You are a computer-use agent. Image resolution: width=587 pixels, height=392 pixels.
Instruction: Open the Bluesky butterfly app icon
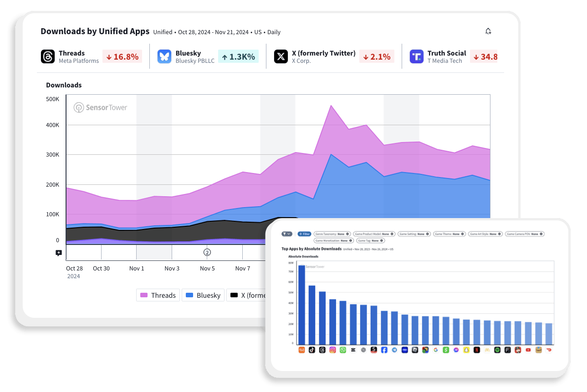pyautogui.click(x=164, y=56)
